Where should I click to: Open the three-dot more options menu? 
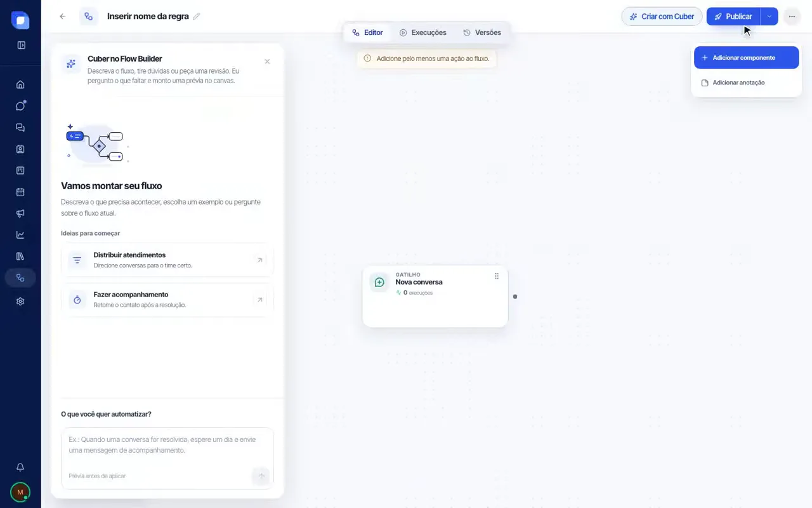pyautogui.click(x=792, y=17)
